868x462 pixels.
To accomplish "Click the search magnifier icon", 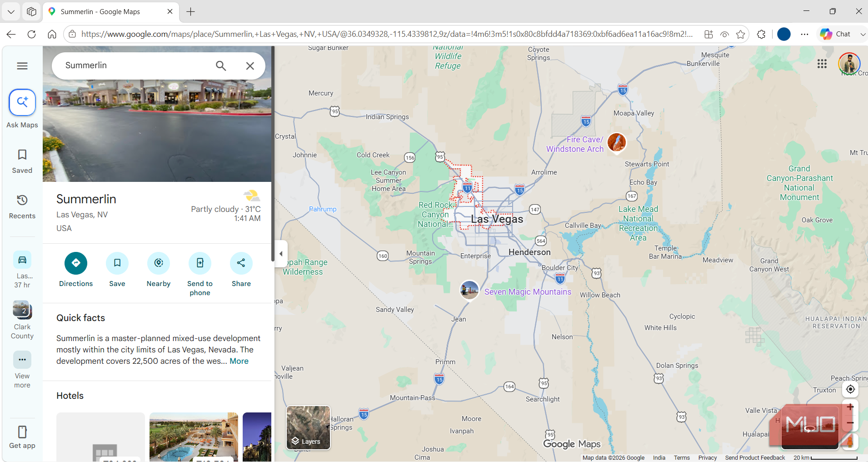I will (221, 66).
